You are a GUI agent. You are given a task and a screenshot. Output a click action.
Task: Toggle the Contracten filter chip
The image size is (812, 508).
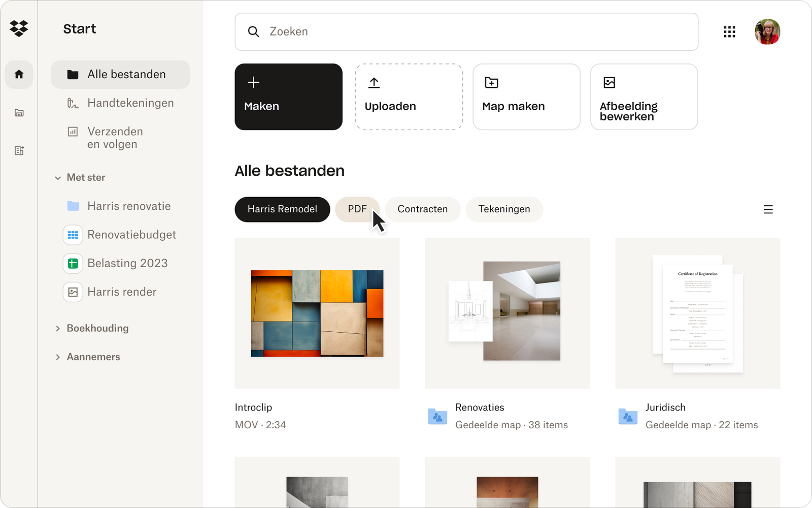(x=422, y=209)
